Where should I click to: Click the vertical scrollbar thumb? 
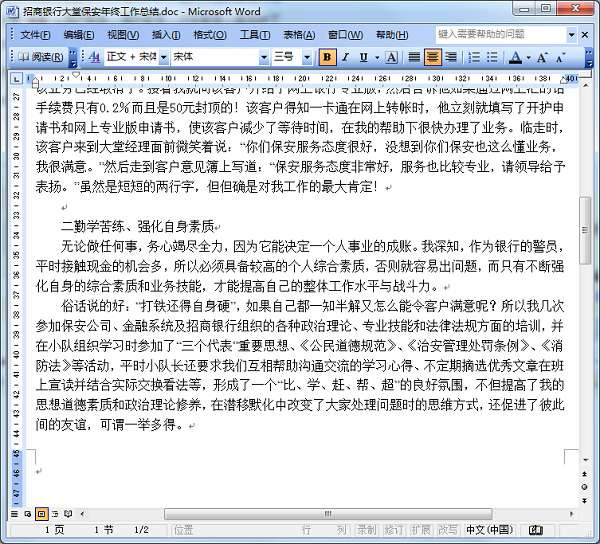585,230
